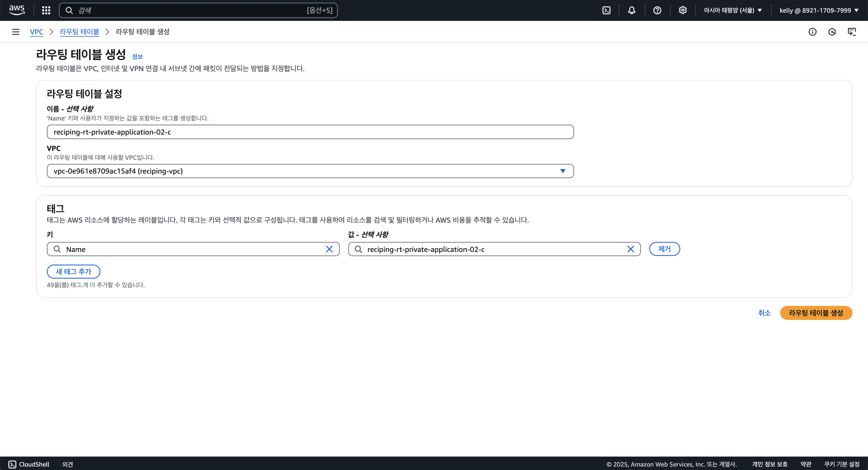Open the notifications bell icon
The width and height of the screenshot is (868, 470).
631,10
